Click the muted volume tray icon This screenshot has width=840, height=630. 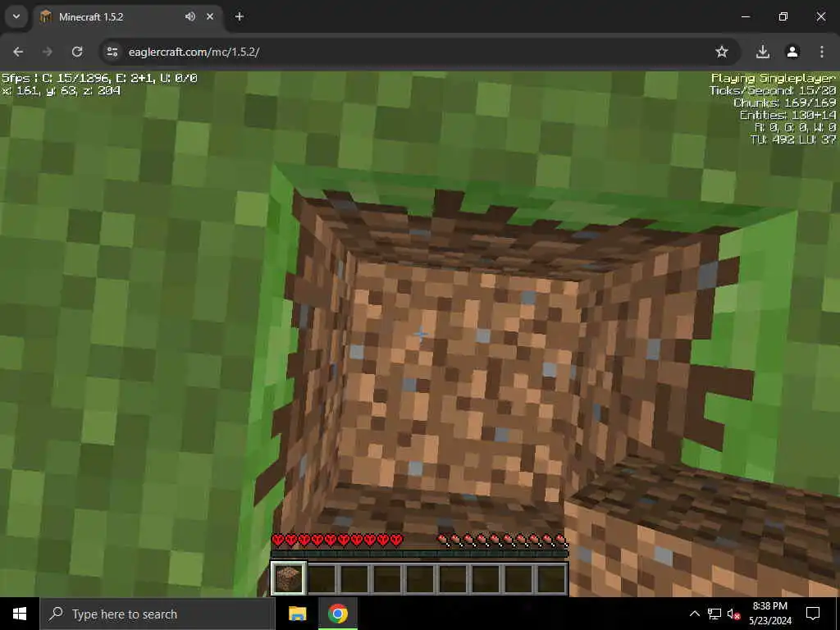[x=733, y=614]
